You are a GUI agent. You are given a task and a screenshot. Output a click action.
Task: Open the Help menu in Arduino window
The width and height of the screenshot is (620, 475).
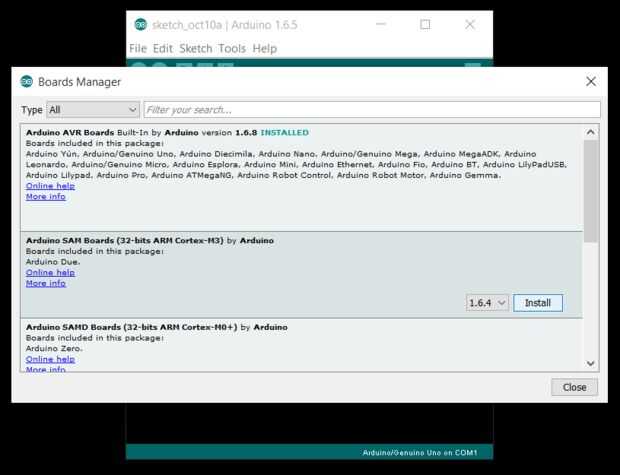[265, 48]
